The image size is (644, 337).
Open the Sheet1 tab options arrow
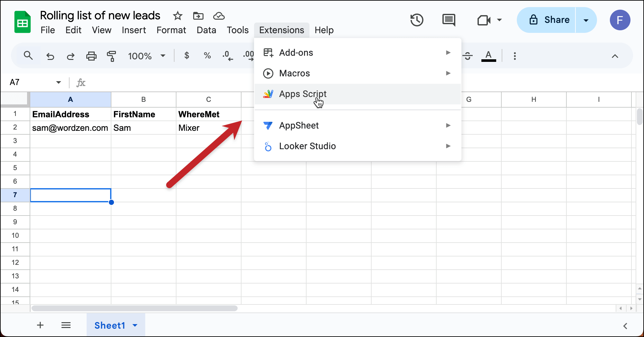135,325
